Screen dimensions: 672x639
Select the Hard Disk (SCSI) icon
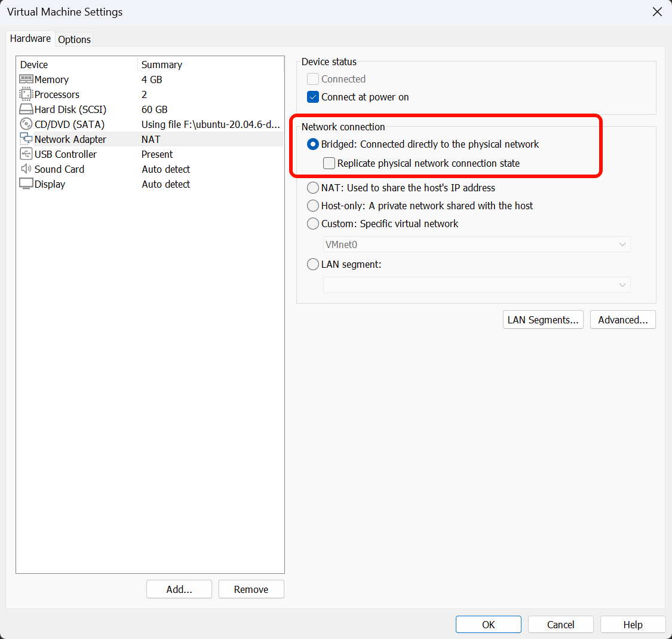click(26, 109)
